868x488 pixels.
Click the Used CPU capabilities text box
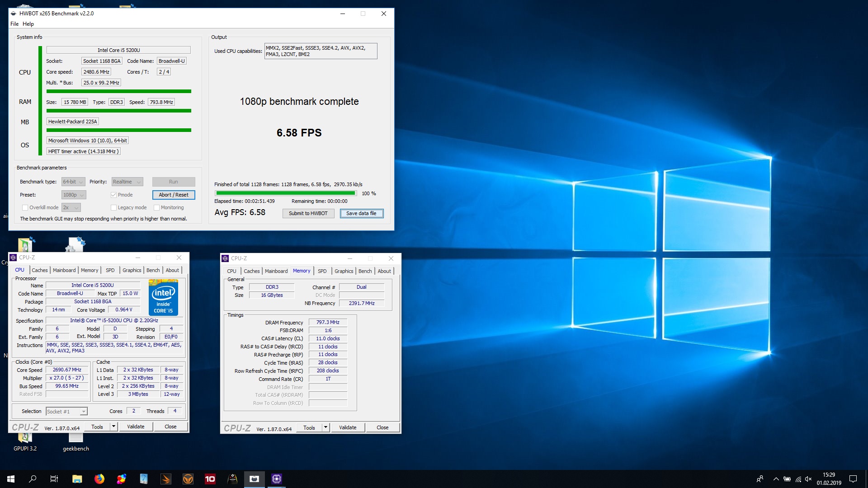[x=321, y=51]
